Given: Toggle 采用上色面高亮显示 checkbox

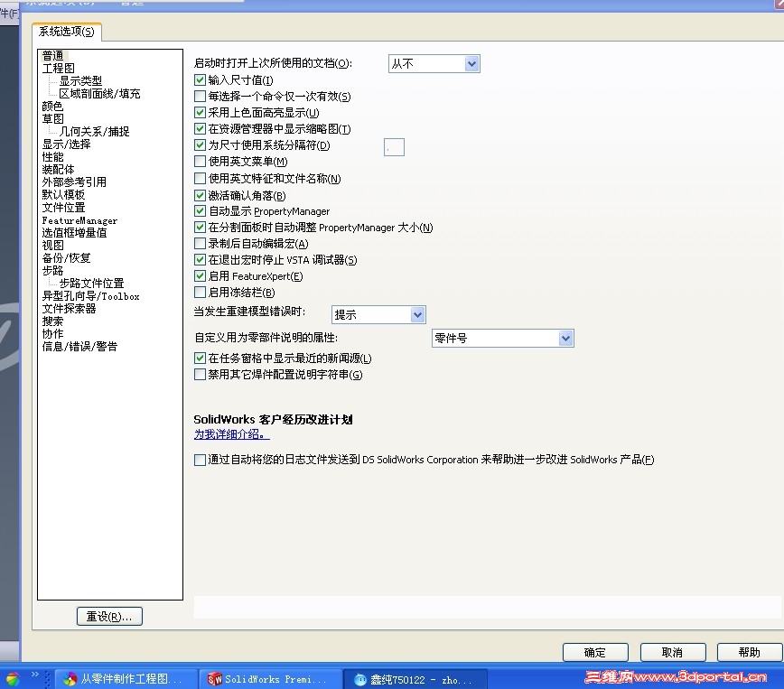Looking at the screenshot, I should 200,113.
